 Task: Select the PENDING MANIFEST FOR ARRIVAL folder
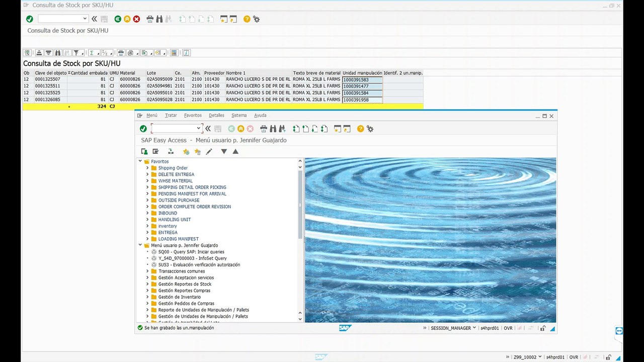click(192, 194)
